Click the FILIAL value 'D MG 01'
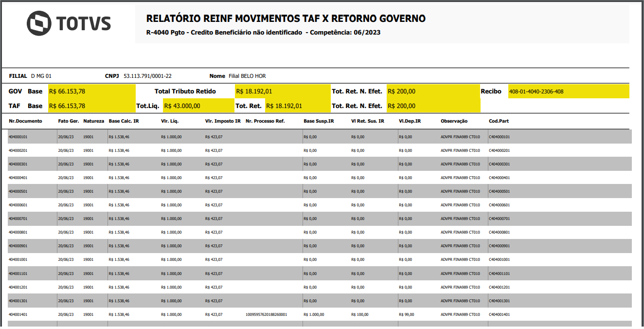The width and height of the screenshot is (644, 329). click(41, 76)
